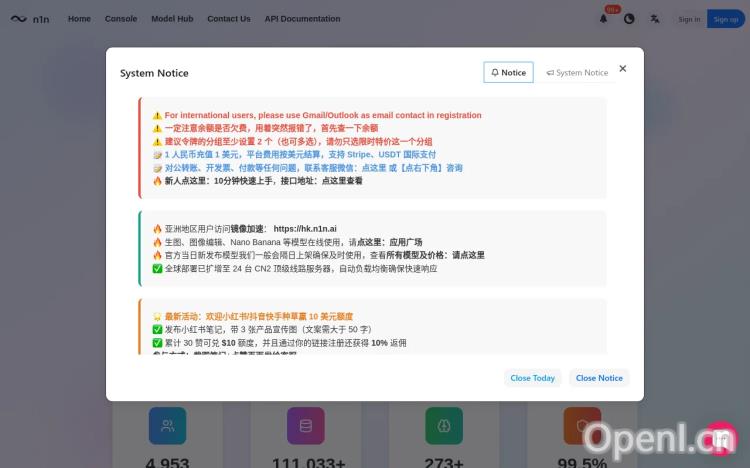Click the green statistics card icon
The height and width of the screenshot is (468, 750).
[444, 425]
